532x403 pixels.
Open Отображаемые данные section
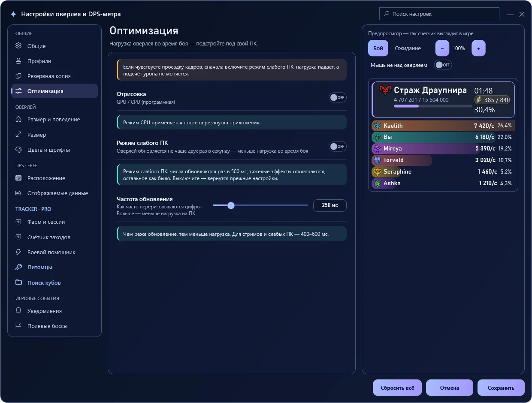tap(54, 193)
